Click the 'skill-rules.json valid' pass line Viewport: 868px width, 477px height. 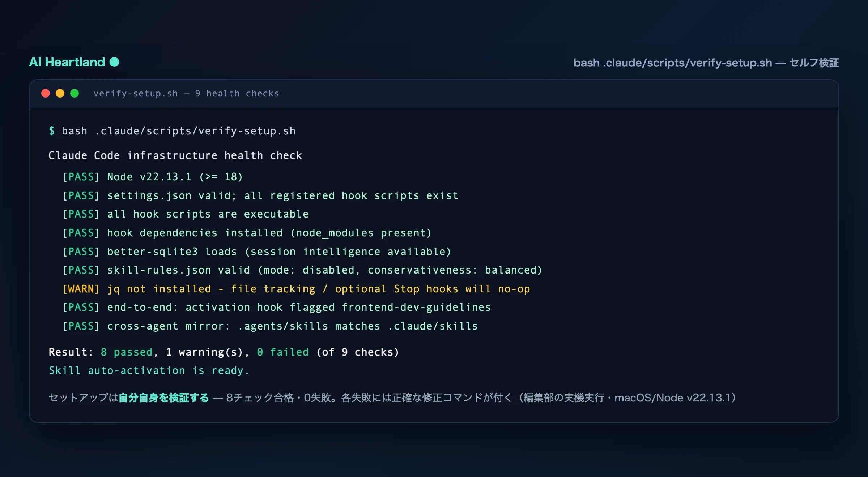pyautogui.click(x=302, y=270)
